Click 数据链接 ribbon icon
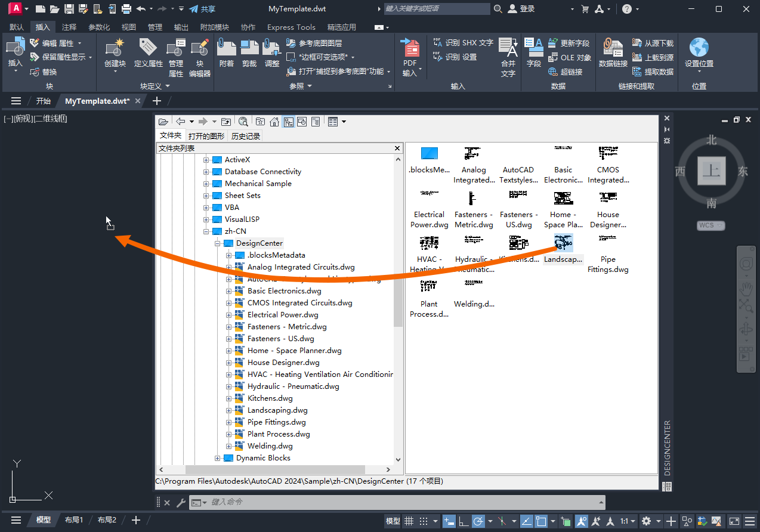Viewport: 760px width, 532px height. pos(613,52)
